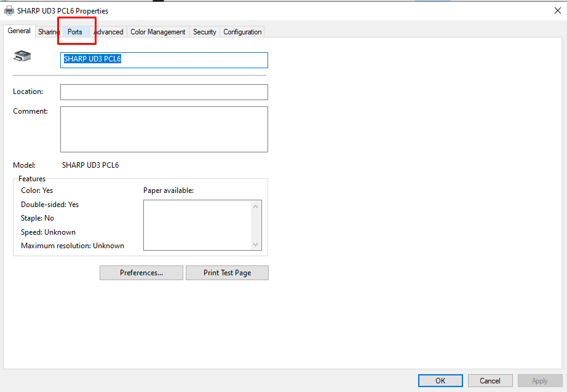The image size is (567, 392).
Task: Click the printer icon in the title bar
Action: coord(8,10)
